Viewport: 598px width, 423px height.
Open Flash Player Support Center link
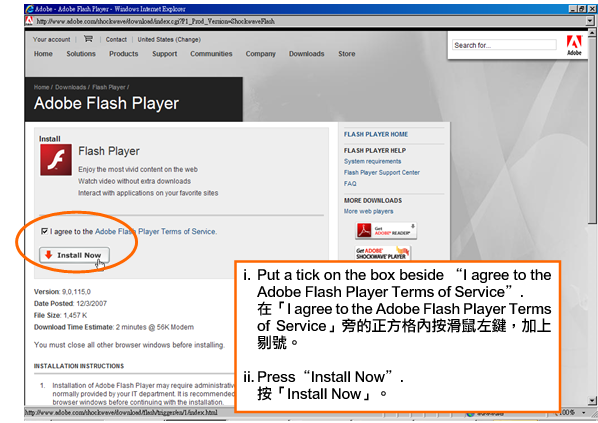pos(382,172)
